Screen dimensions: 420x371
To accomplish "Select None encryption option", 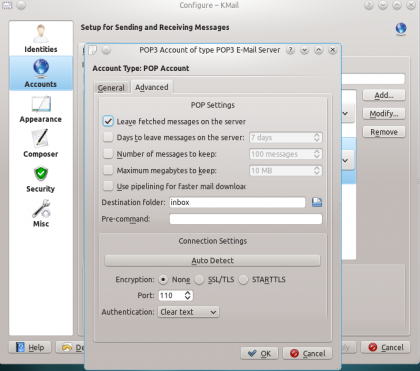I will coord(163,280).
